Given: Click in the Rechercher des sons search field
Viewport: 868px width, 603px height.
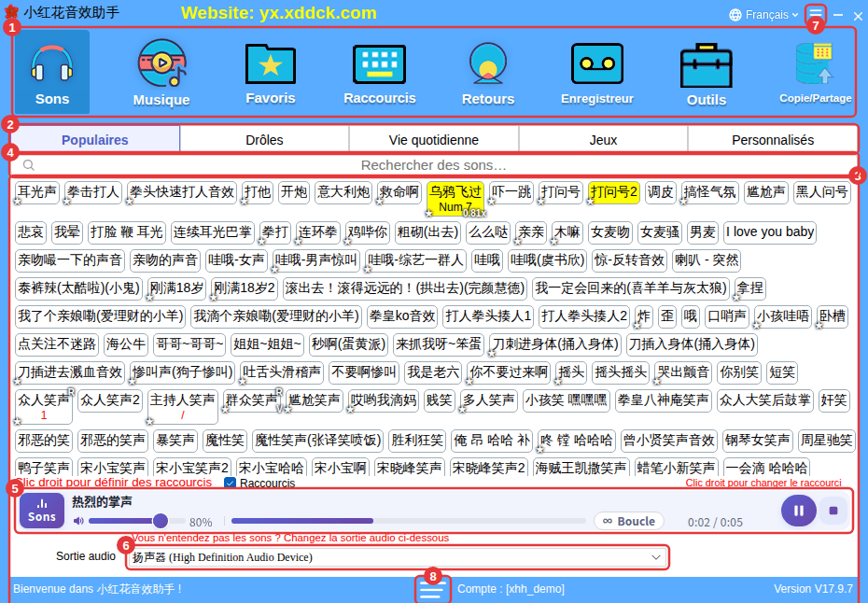Looking at the screenshot, I should [434, 165].
